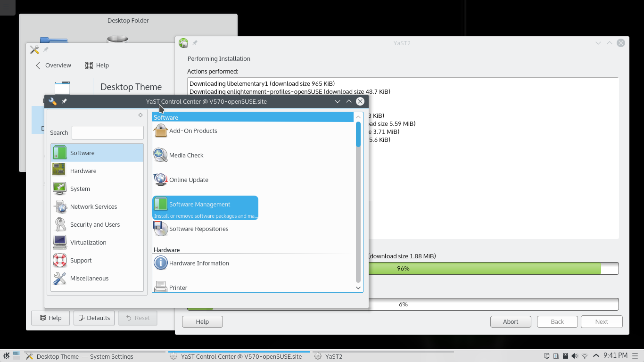Click the 'Performing Installation' heading
This screenshot has width=644, height=362.
(x=219, y=59)
